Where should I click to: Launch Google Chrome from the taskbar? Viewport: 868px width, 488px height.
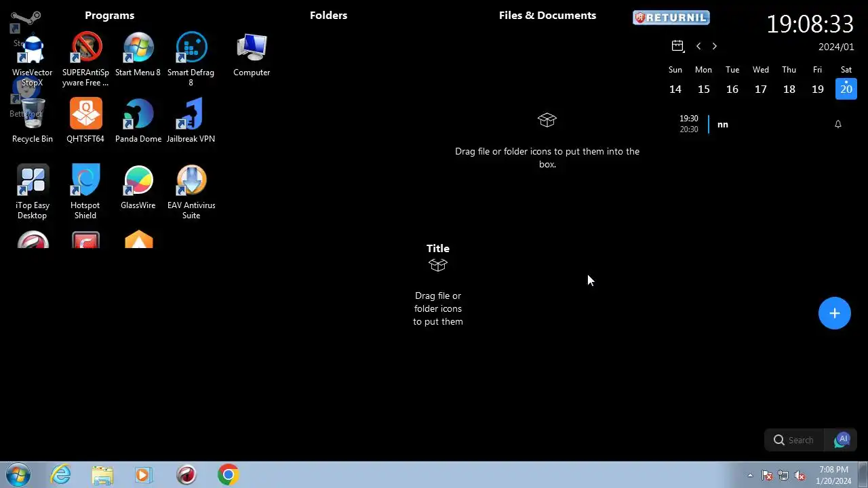[x=229, y=474]
